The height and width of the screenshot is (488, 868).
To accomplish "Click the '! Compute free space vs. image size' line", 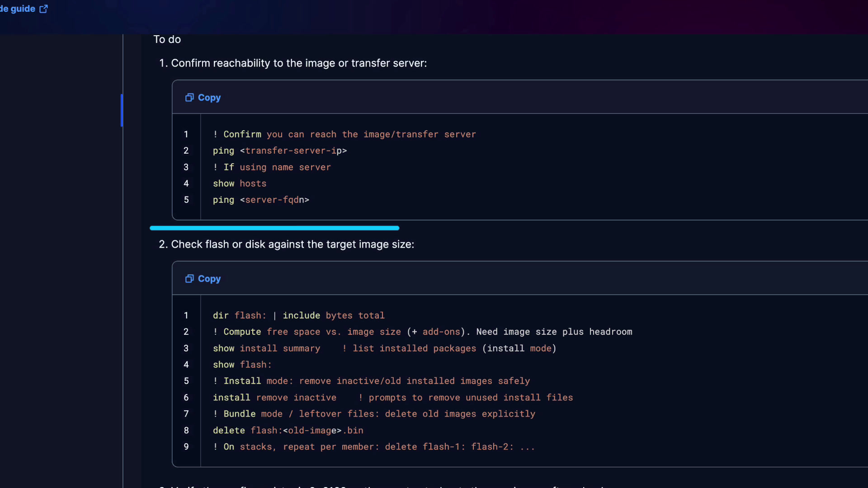I will point(423,332).
